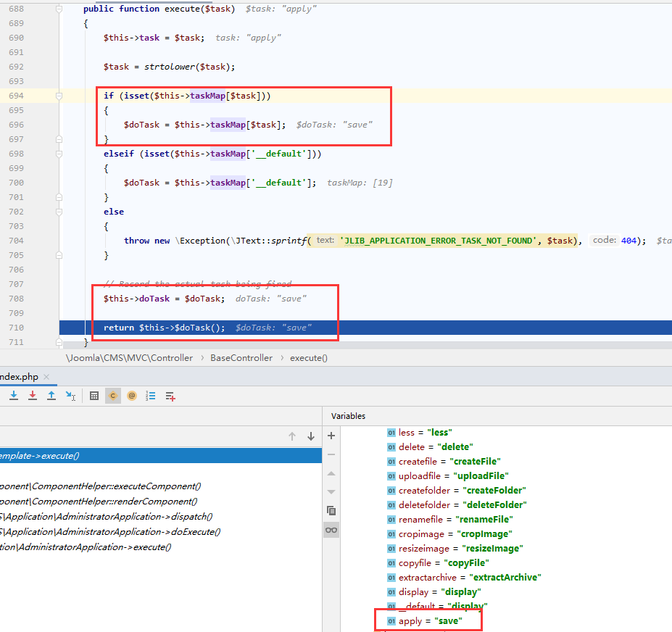The height and width of the screenshot is (632, 672).
Task: Open the Variables panel tab
Action: tap(348, 416)
